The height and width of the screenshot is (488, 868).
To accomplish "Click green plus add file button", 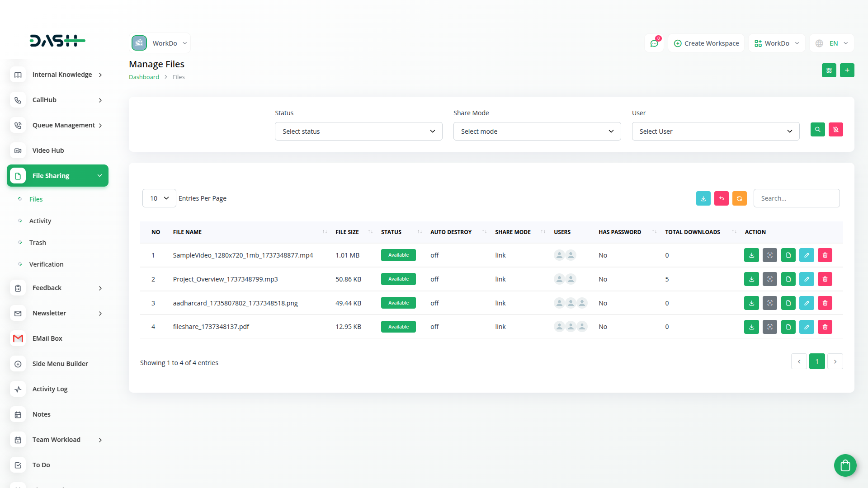I will click(847, 70).
